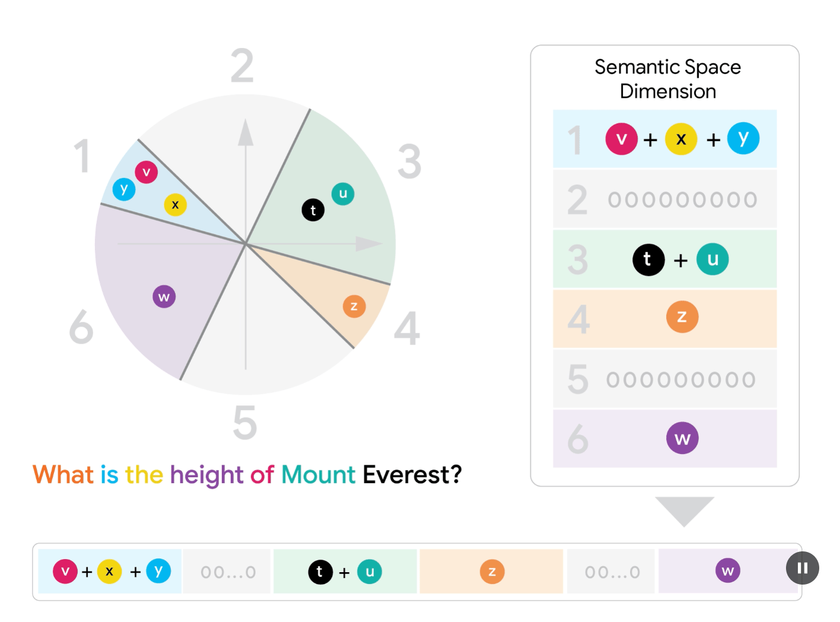Select the orange dimension 4 row
Screen dimensions: 840x622
[x=664, y=319]
